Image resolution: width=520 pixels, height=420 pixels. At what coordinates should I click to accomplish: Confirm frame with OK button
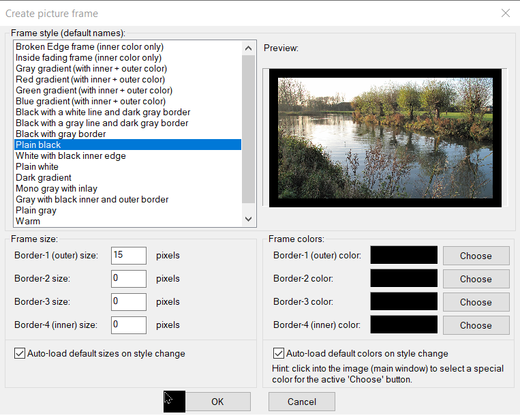pyautogui.click(x=217, y=402)
